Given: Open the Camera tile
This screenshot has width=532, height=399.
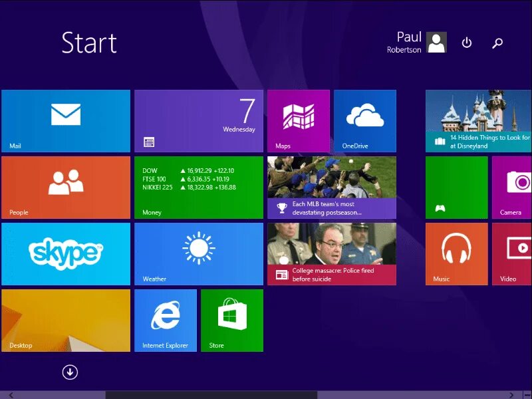Looking at the screenshot, I should coord(512,188).
